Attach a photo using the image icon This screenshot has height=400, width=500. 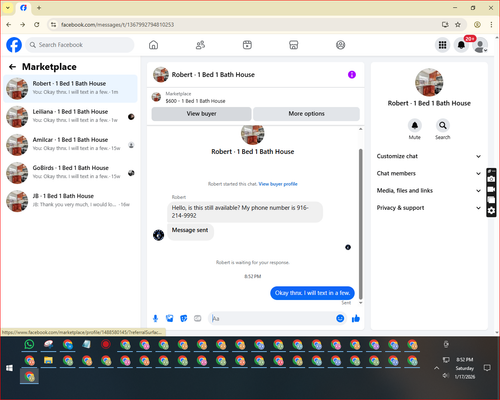170,319
